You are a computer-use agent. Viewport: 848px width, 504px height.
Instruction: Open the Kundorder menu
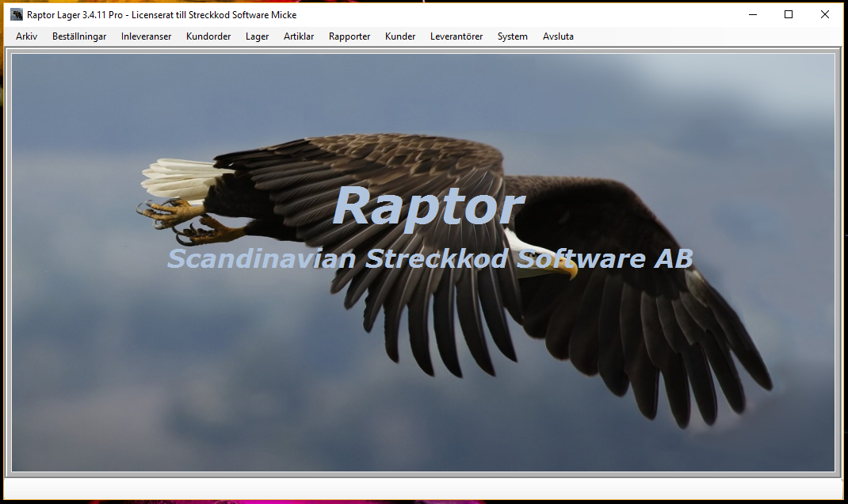click(208, 36)
